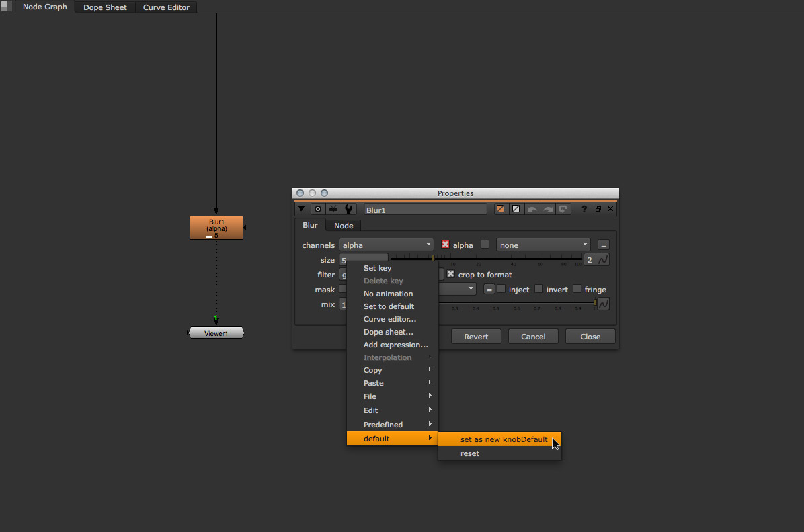Click the size slider handle
Screen dimensions: 804x532
click(x=433, y=257)
